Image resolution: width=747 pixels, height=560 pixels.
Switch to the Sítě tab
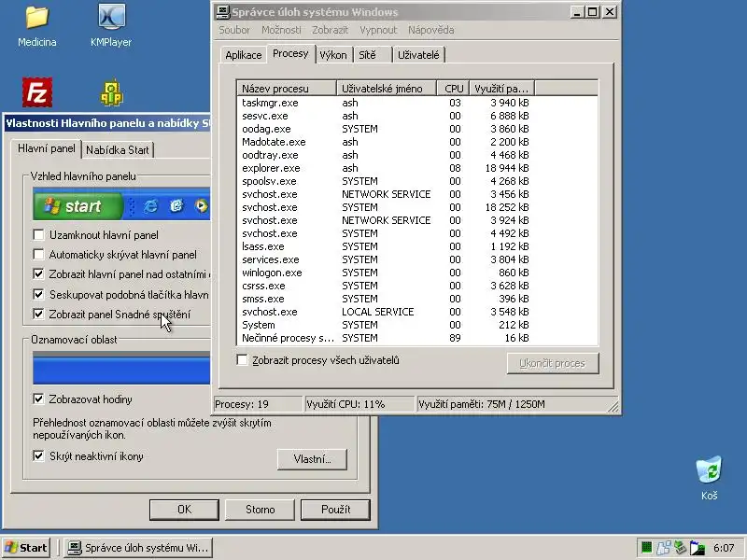373,55
